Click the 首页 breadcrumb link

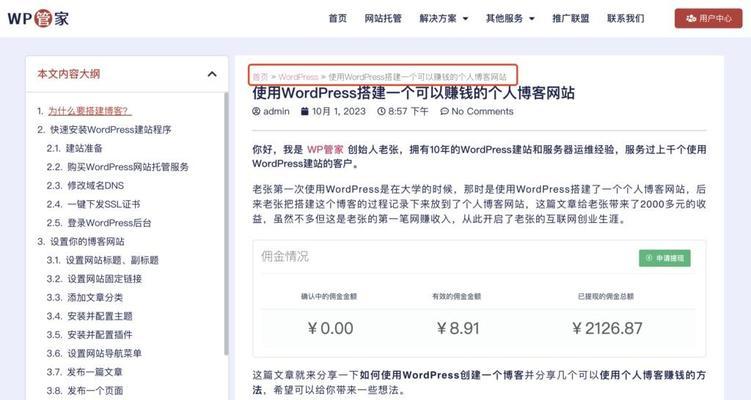pos(260,77)
